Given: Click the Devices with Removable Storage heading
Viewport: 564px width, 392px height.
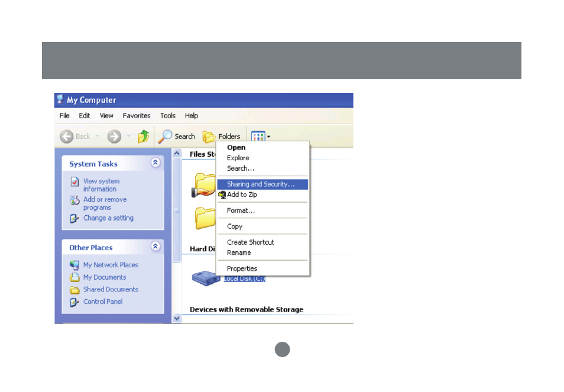Looking at the screenshot, I should coord(247,310).
